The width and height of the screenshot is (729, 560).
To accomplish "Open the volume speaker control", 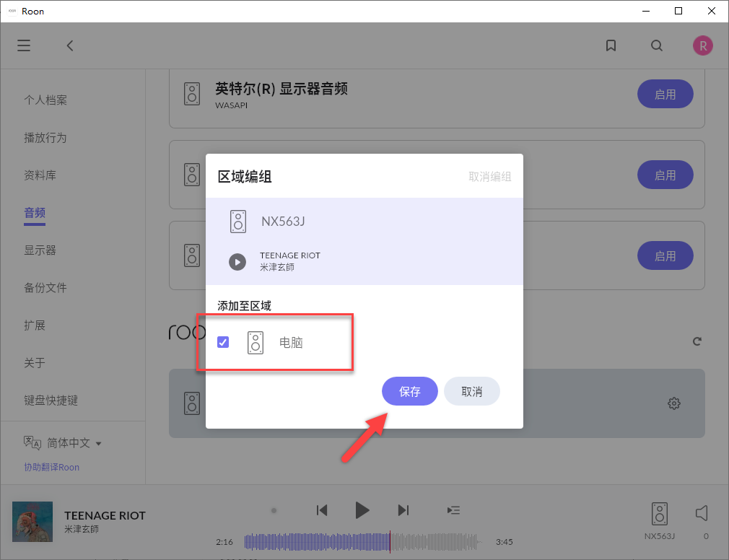I will coord(702,513).
